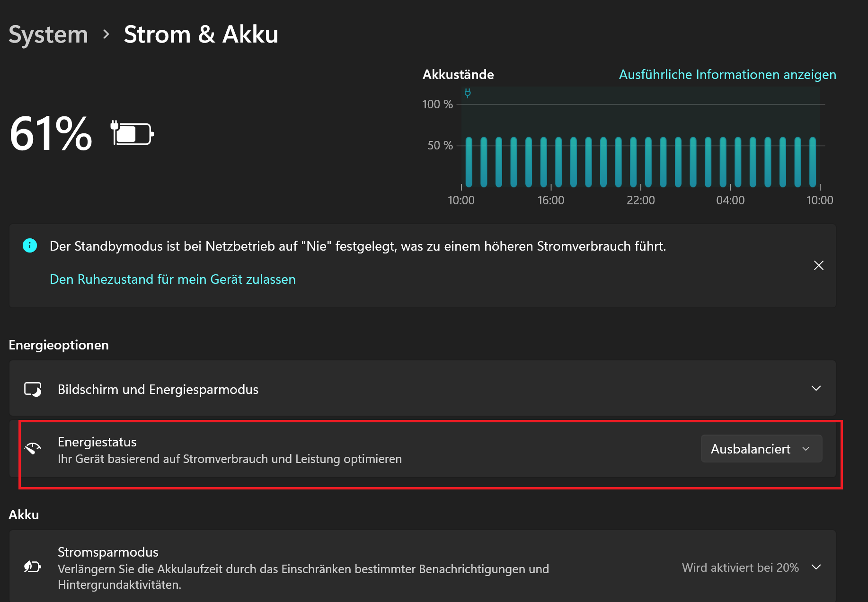Click Wird aktiviert bei 20% text
868x602 pixels.
[740, 567]
